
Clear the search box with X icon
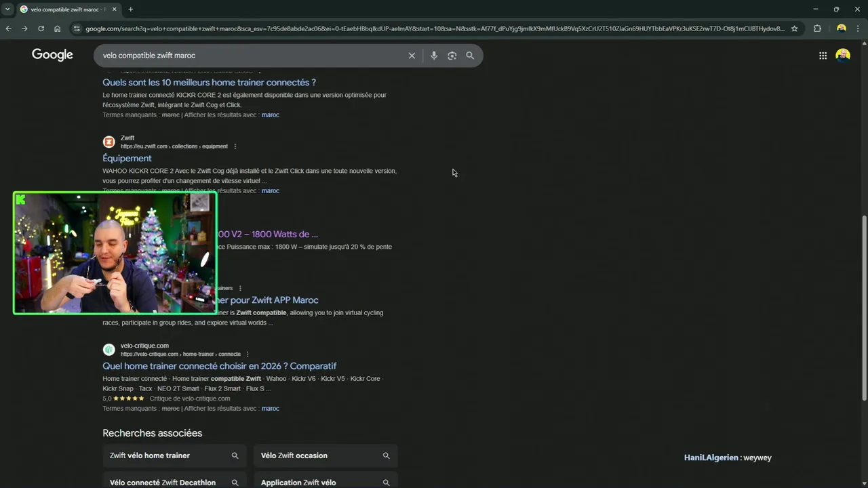pyautogui.click(x=412, y=56)
